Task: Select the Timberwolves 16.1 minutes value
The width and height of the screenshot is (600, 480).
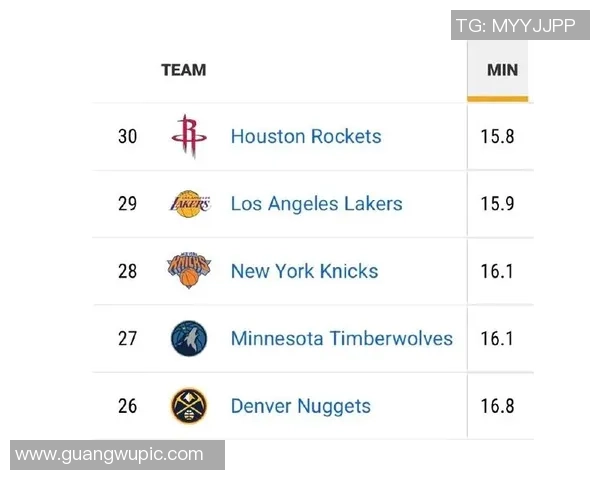Action: tap(497, 338)
